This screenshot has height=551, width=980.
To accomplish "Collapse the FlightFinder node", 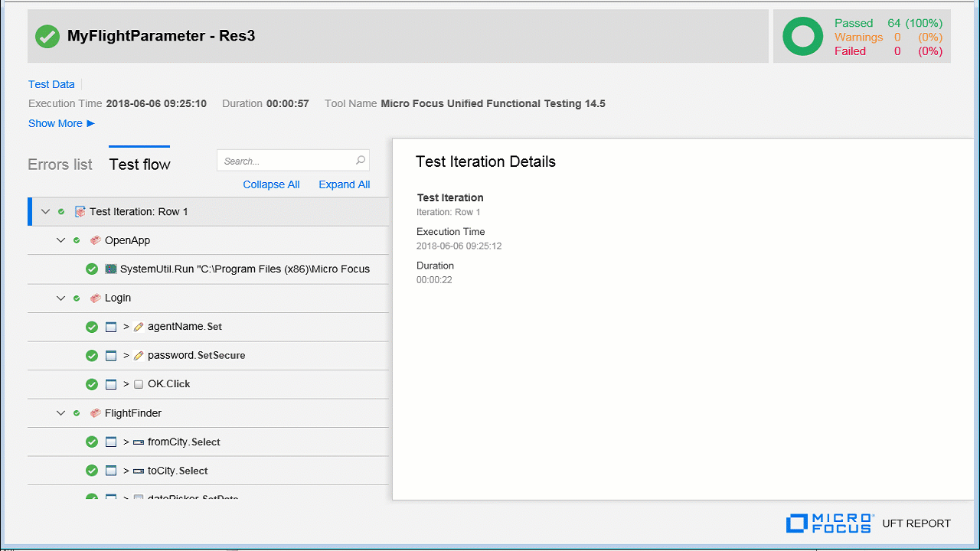I will click(x=60, y=413).
